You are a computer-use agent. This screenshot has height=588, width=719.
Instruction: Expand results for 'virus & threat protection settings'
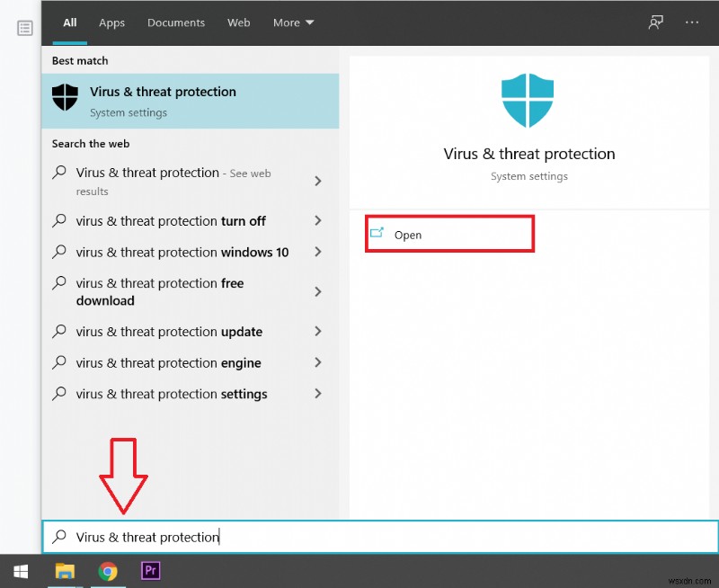pos(317,394)
